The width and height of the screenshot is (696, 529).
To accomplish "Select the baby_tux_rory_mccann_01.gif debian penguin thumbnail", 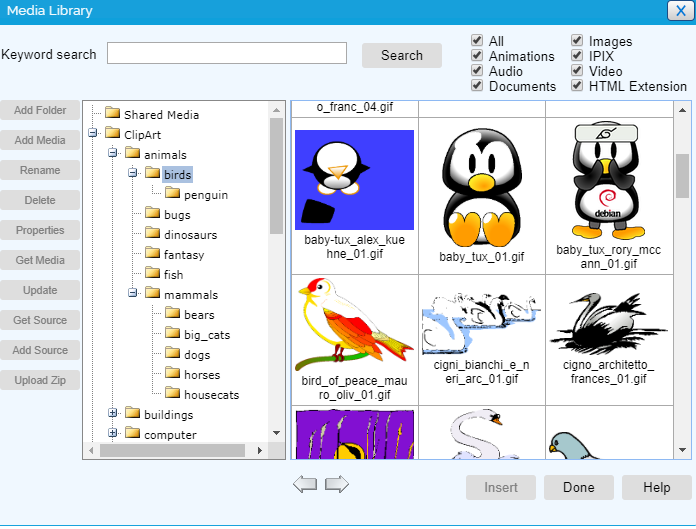I will click(x=609, y=180).
